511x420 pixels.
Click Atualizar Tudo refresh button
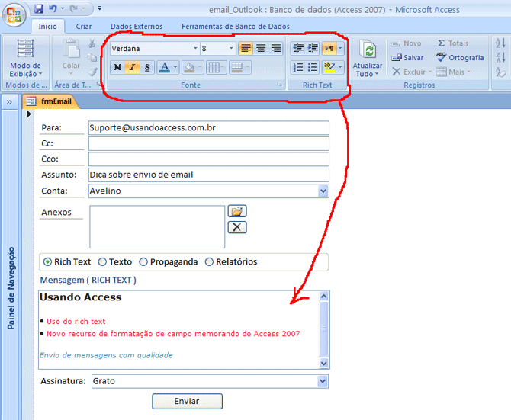(368, 59)
